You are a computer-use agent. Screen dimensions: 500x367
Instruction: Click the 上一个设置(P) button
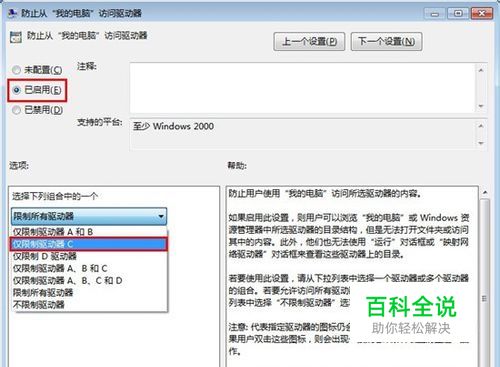[x=309, y=42]
